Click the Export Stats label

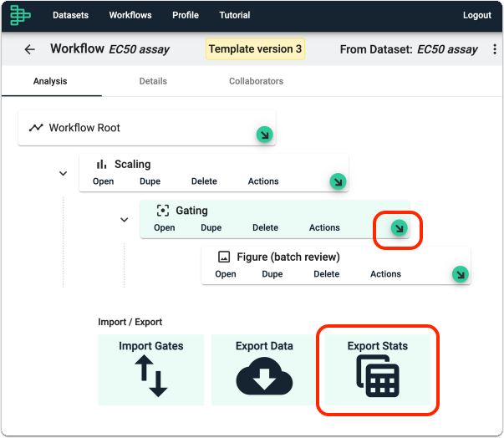pyautogui.click(x=378, y=346)
